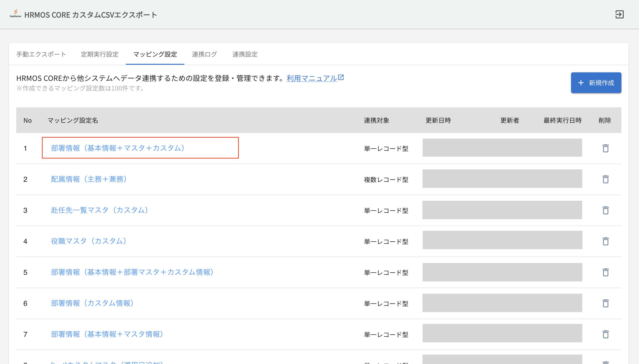639x364 pixels.
Task: Click the logout icon at top right
Action: [x=619, y=14]
